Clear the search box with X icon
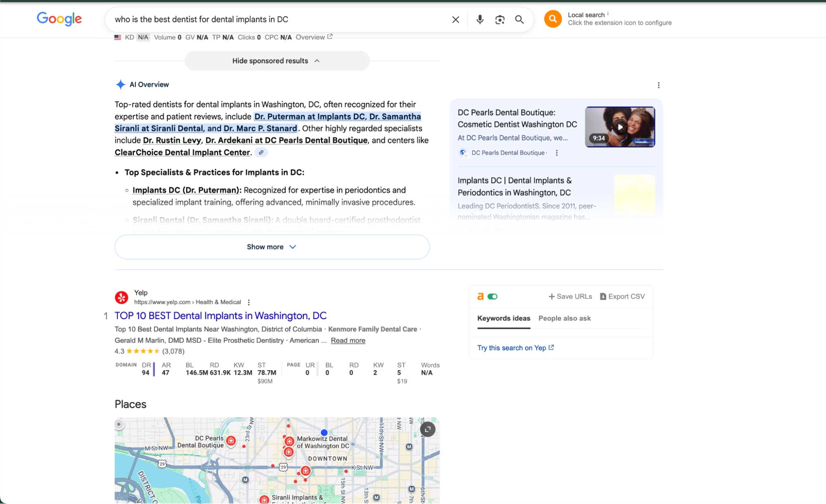The height and width of the screenshot is (504, 826). tap(455, 19)
